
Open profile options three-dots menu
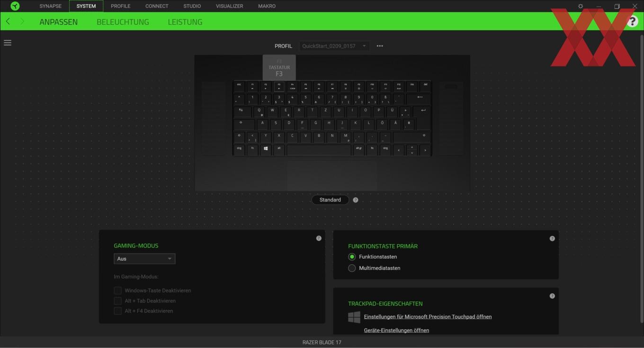380,46
